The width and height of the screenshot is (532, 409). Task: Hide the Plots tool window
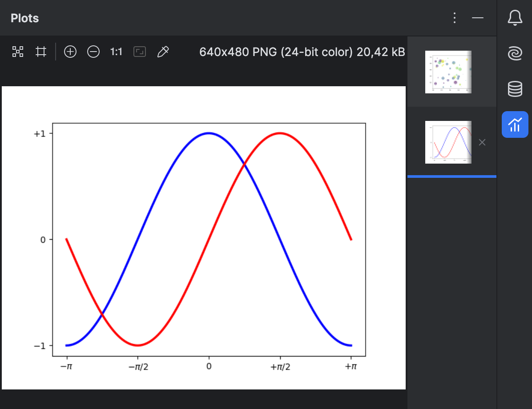point(478,18)
